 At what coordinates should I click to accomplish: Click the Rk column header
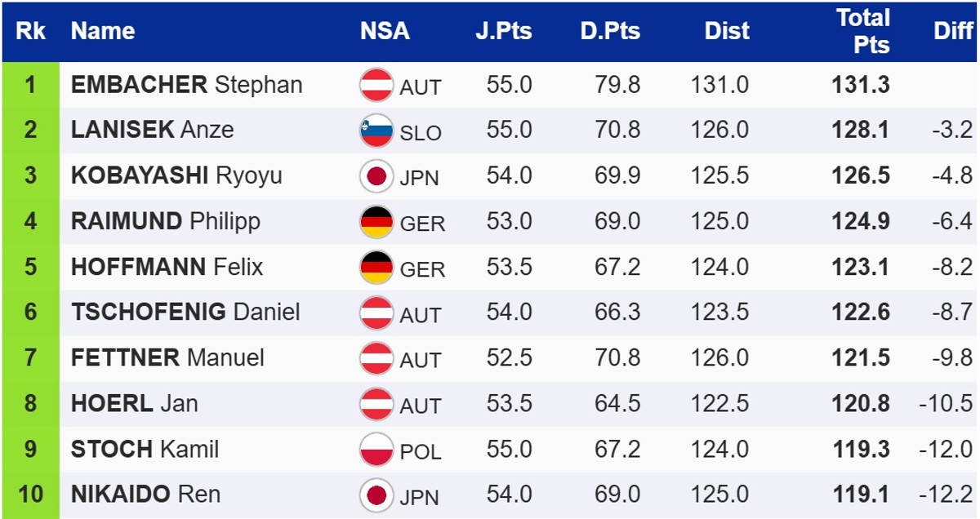click(31, 32)
